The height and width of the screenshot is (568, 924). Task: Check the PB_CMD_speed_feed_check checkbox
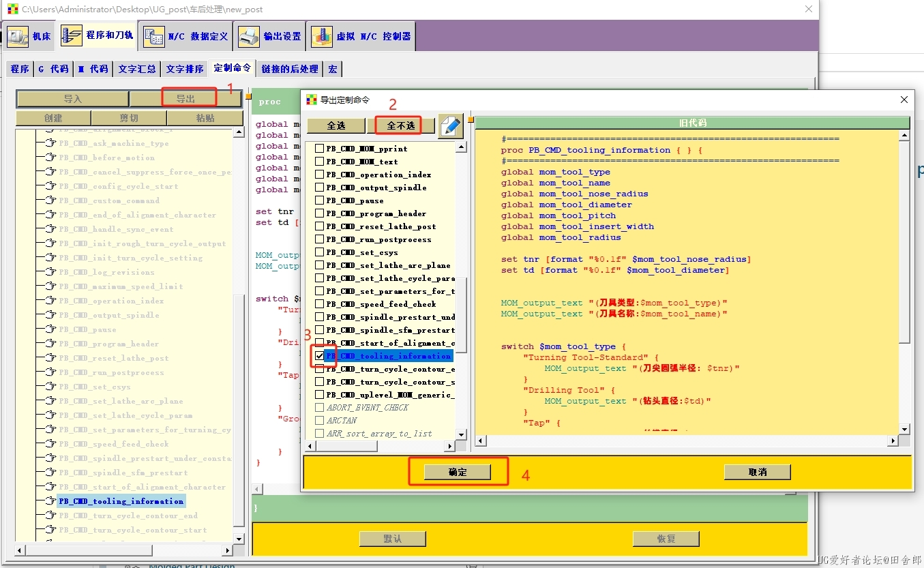click(x=319, y=304)
